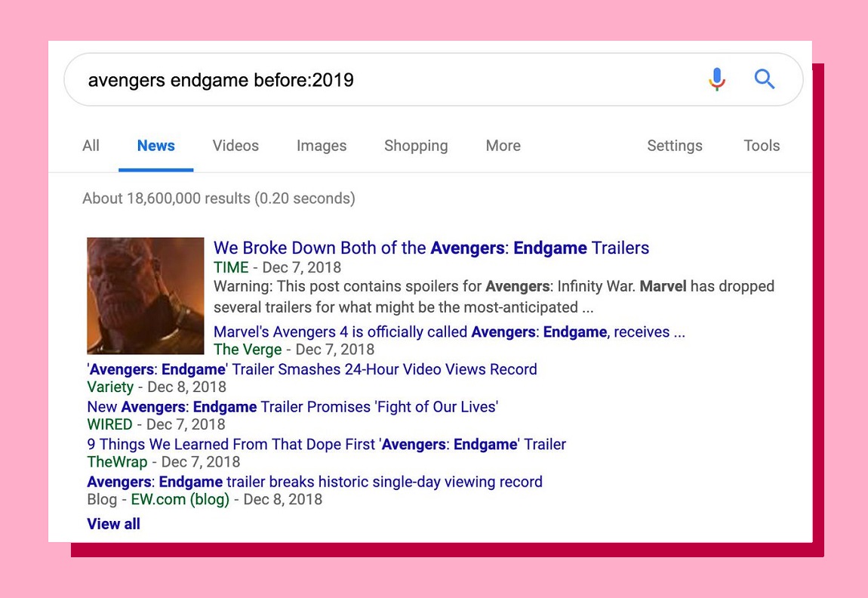The height and width of the screenshot is (598, 868).
Task: Open the Tools options
Action: click(x=762, y=146)
